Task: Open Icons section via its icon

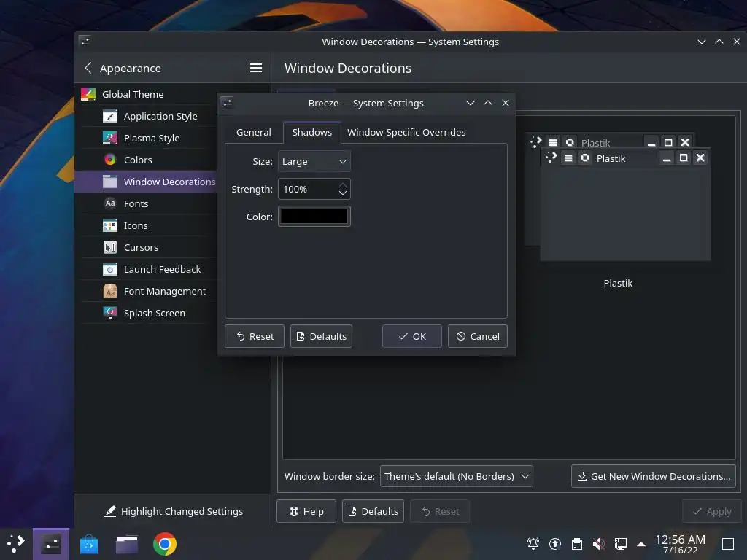Action: point(110,225)
